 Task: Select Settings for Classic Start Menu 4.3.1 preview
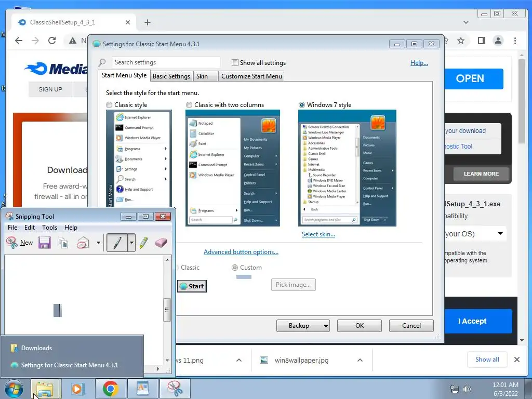(72, 365)
